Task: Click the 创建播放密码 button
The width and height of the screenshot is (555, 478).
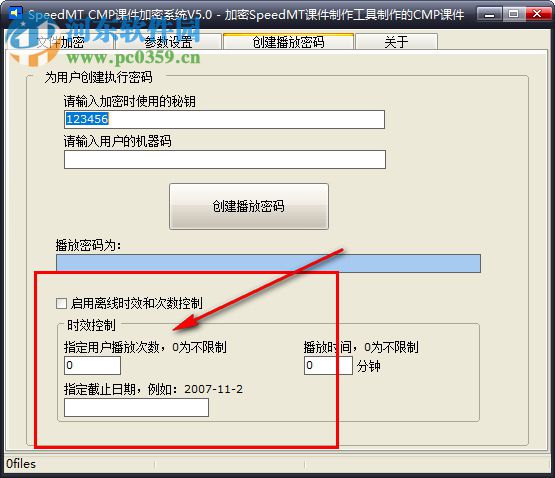Action: 249,206
